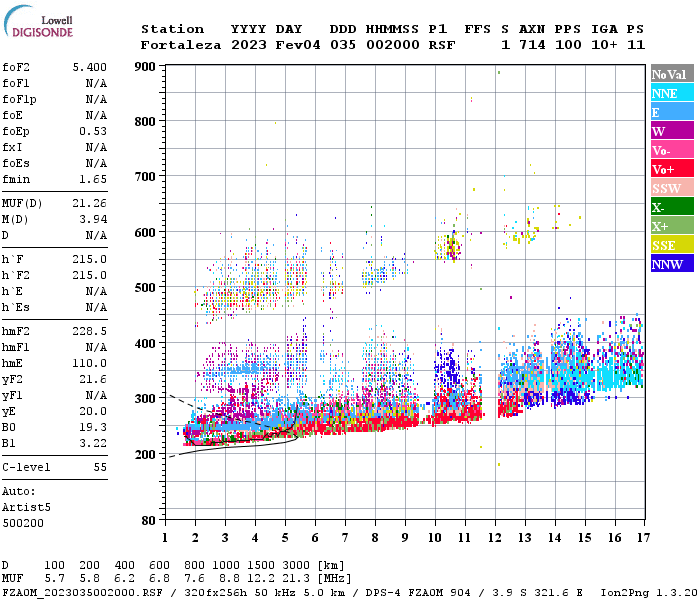Viewport: 700px width, 600px height.
Task: Select the SSW legend swatch
Action: coord(672,188)
